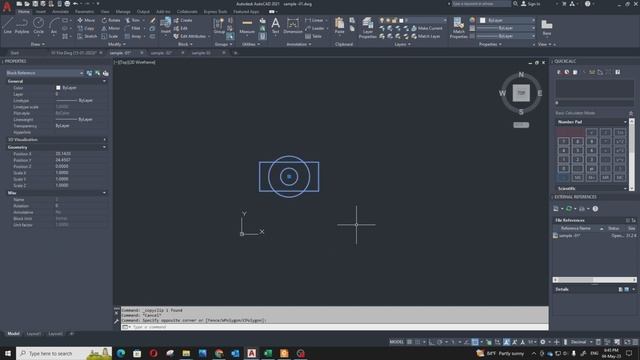Expand the 3D Visualization section

(104, 140)
